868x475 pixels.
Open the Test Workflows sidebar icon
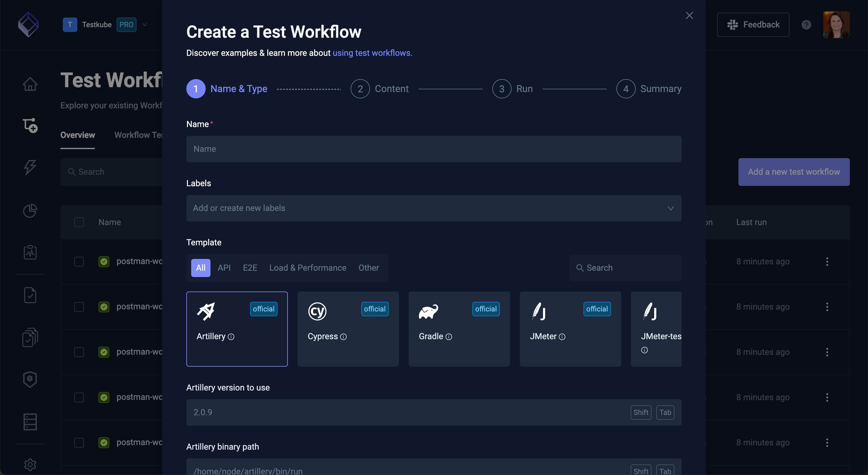[30, 126]
